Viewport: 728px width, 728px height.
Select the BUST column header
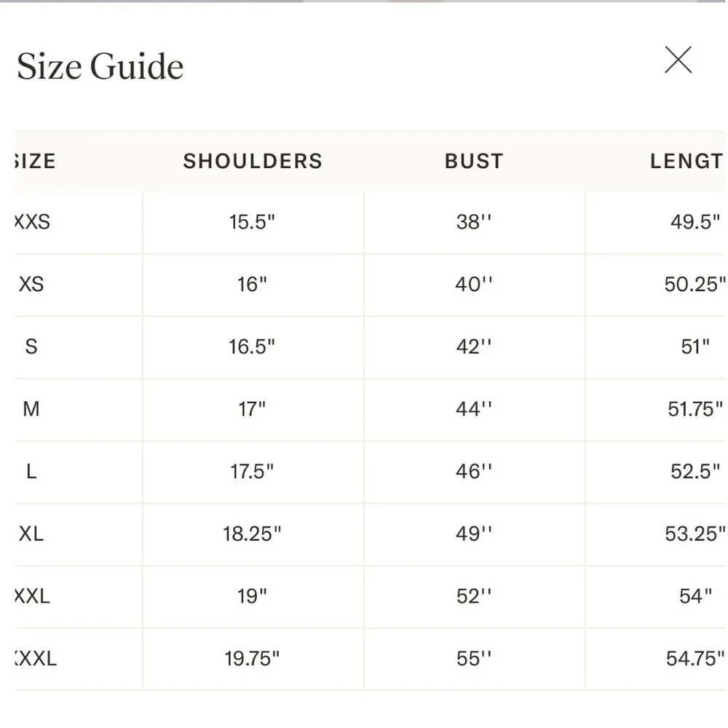click(x=474, y=161)
